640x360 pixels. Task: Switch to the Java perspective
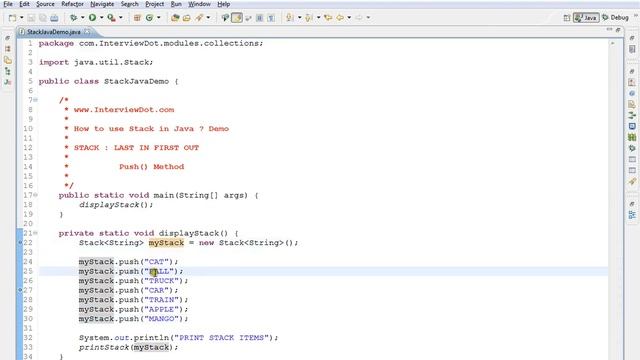click(x=586, y=18)
